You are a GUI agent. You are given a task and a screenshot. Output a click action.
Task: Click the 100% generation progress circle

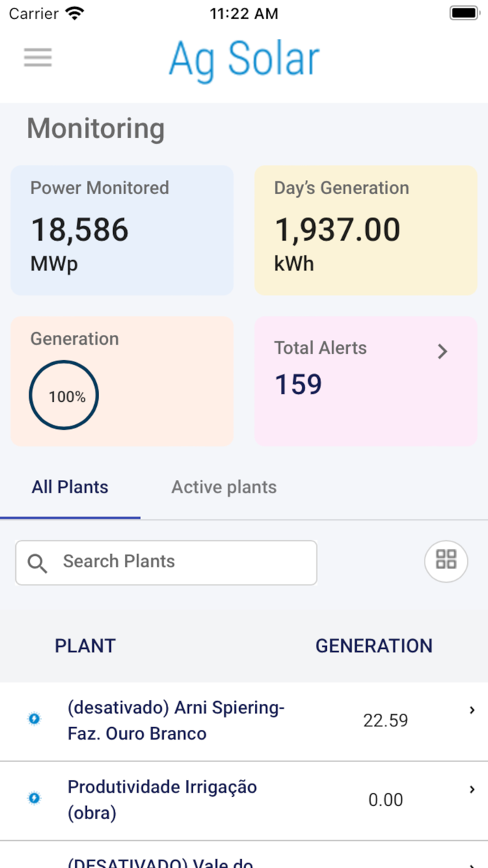click(63, 395)
